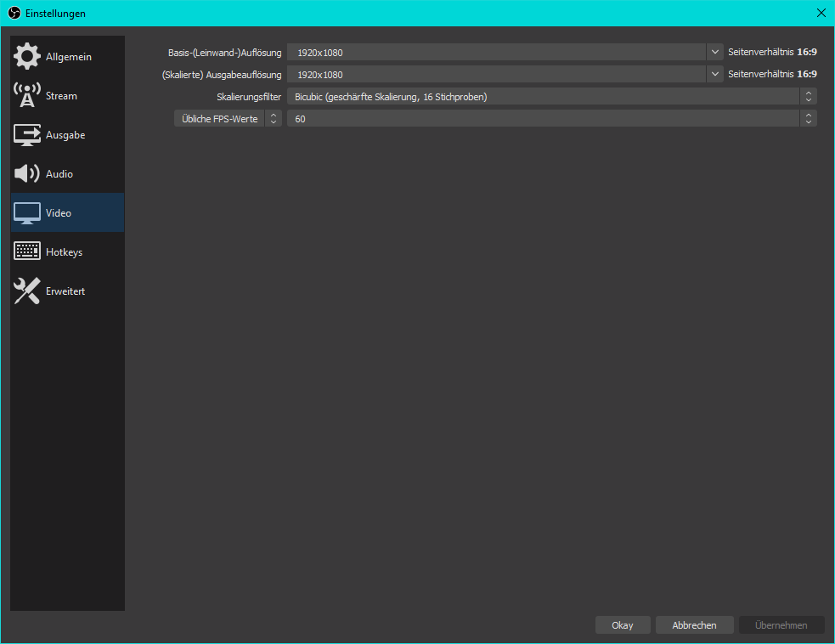The image size is (835, 644).
Task: Open the Skalierungsfilter dropdown
Action: [x=551, y=96]
